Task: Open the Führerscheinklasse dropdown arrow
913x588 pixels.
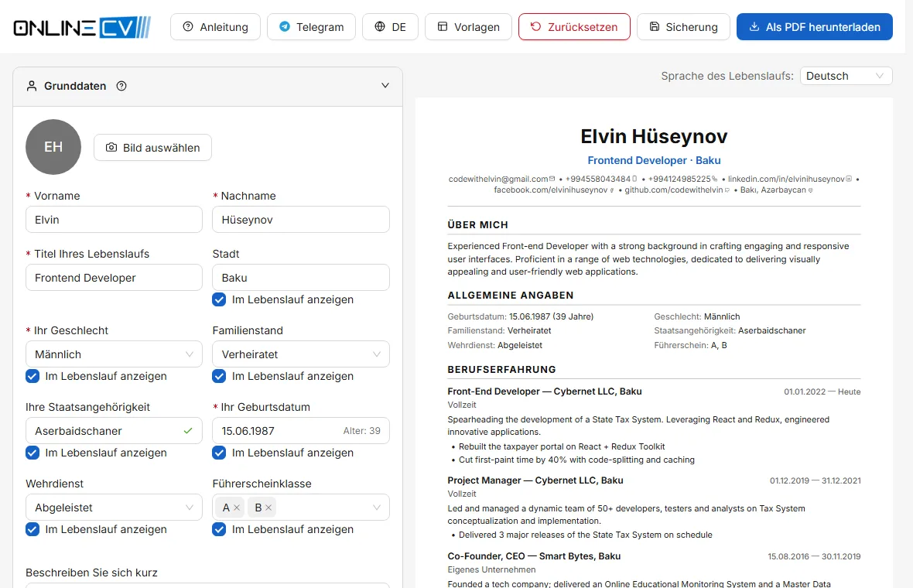Action: point(377,508)
